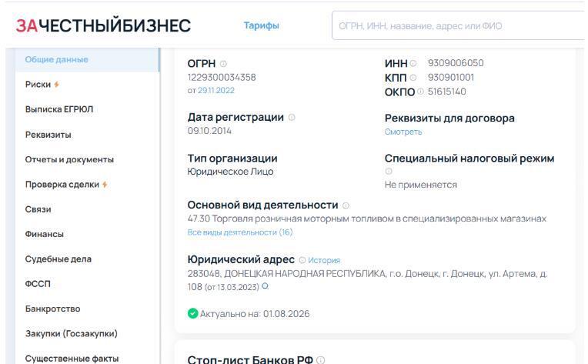Screen dimensions: 588x364
Task: Click the lightning icon beside Риски
Action: [x=56, y=85]
